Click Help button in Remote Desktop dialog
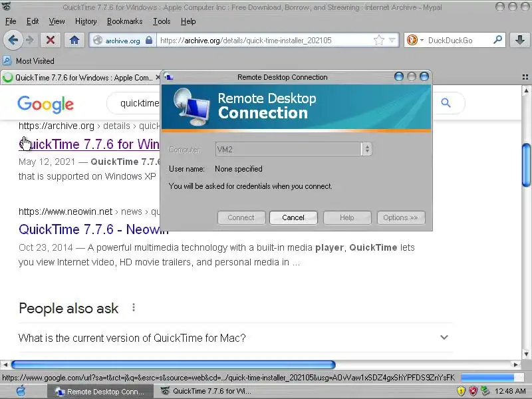Viewport: 532px width, 399px height. click(x=347, y=217)
